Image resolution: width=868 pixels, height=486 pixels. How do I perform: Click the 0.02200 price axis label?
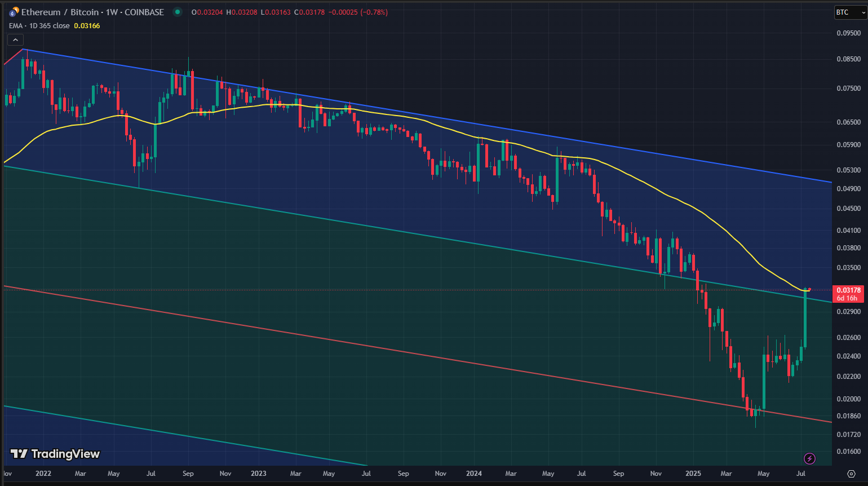click(848, 377)
